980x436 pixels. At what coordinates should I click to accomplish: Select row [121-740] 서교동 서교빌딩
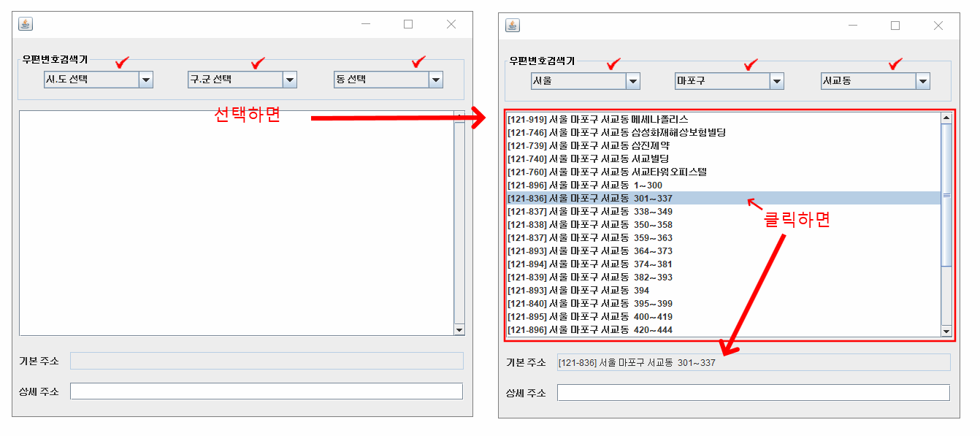[723, 158]
